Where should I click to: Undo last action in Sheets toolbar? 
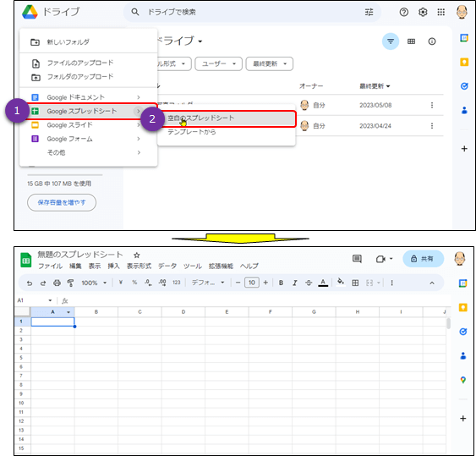point(30,283)
